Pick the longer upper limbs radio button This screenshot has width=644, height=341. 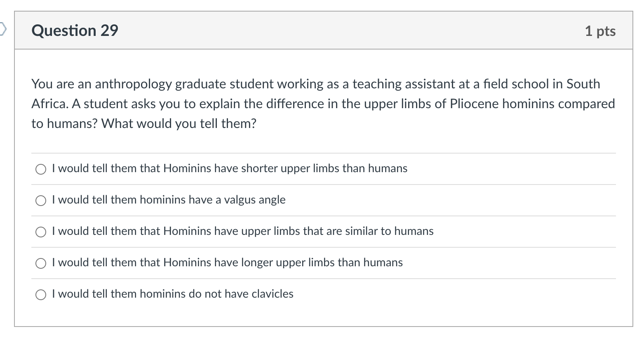(40, 263)
